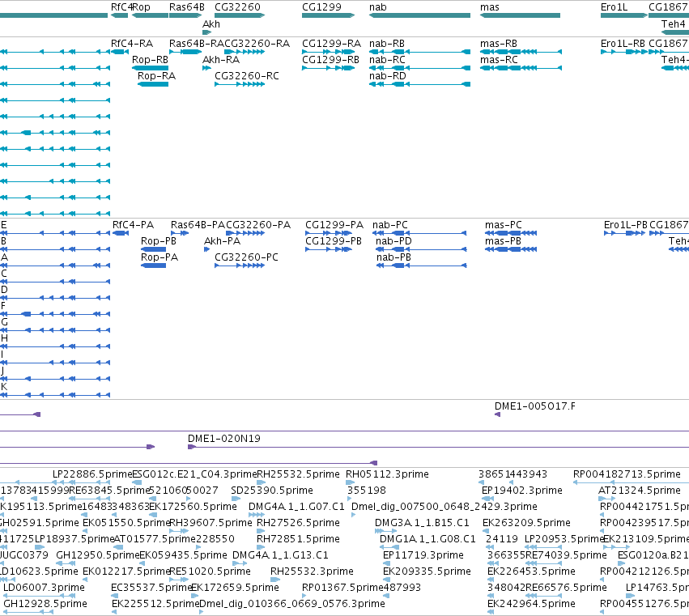Click the DMG1A.1_1.G08.C1 EST label
This screenshot has height=616, width=689.
click(427, 538)
